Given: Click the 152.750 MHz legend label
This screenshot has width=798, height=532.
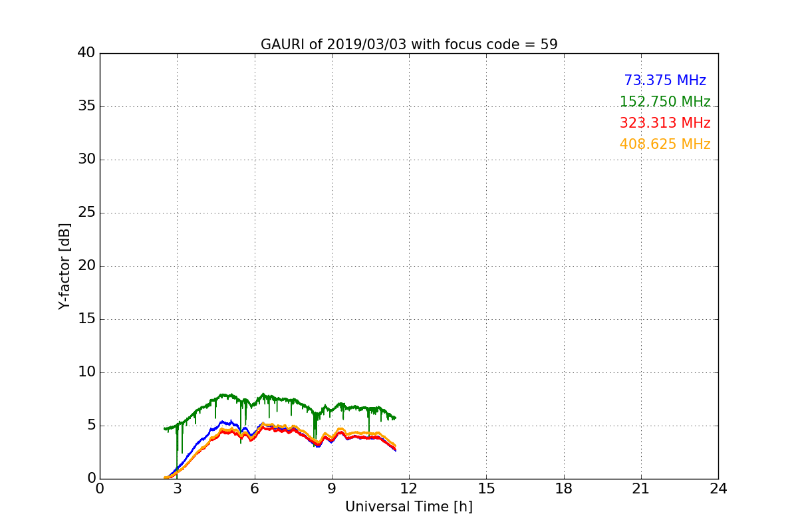Looking at the screenshot, I should pos(665,102).
